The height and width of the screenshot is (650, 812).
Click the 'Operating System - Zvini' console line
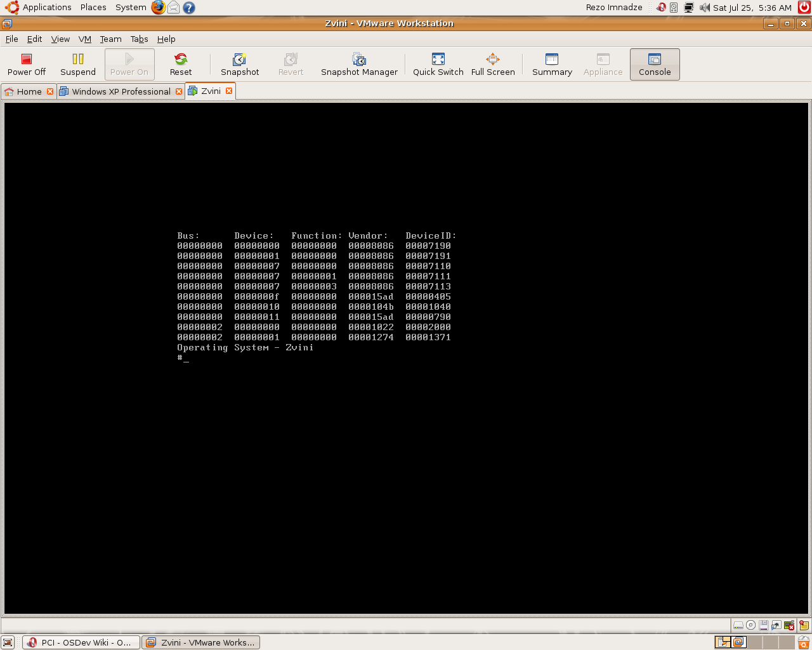pos(246,347)
